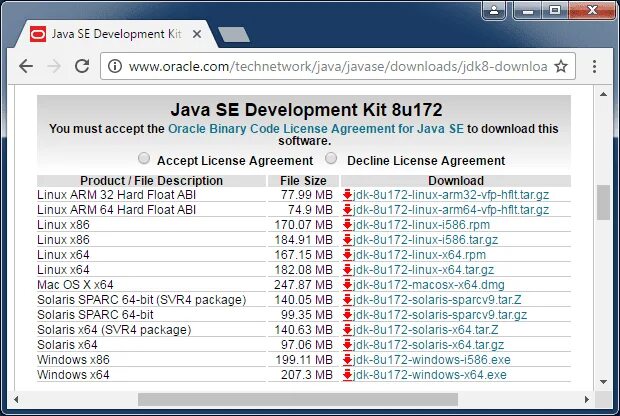Screen dimensions: 620x416
Task: Open the Oracle Binary Code License Agreement link
Action: pos(316,129)
